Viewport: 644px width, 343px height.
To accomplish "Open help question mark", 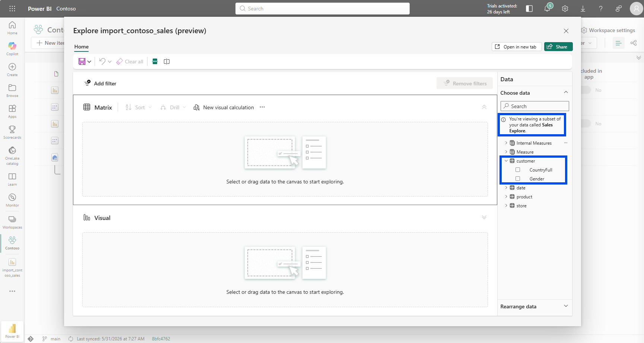I will coord(601,9).
